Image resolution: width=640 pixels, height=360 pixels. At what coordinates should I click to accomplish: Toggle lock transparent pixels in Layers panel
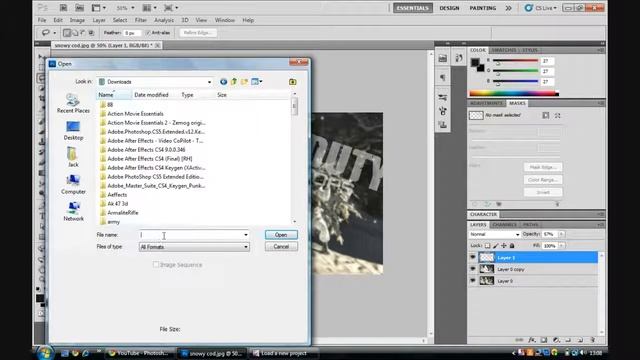[487, 246]
